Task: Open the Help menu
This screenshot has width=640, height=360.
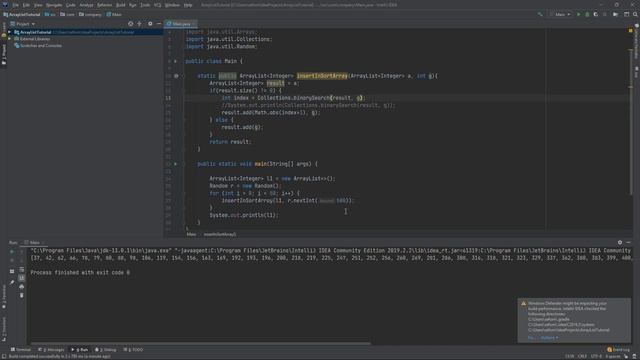Action: point(188,5)
